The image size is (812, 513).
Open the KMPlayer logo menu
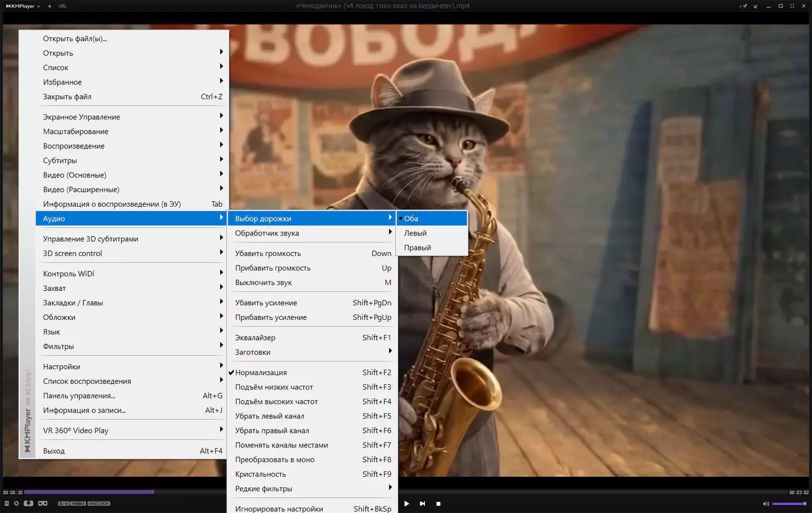(23, 6)
